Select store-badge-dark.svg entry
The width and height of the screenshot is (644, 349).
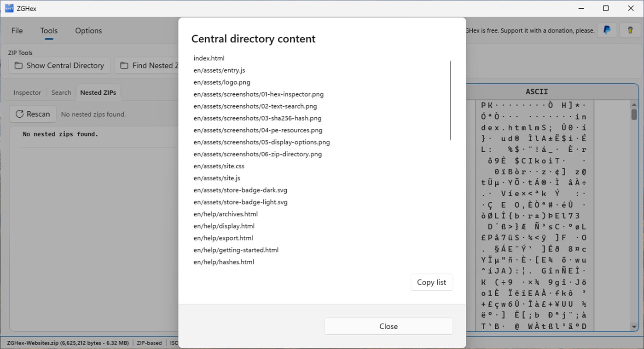click(240, 190)
